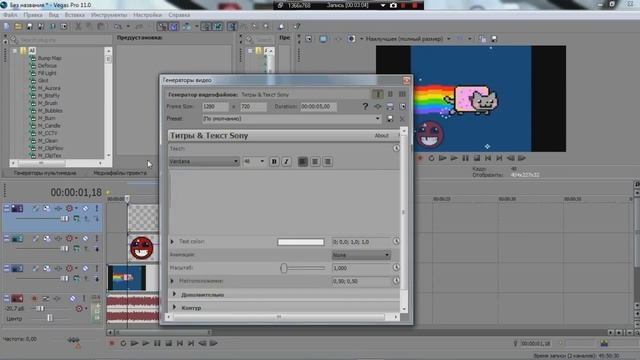Click the Undo toolbar icon
This screenshot has width=640, height=360.
click(x=118, y=27)
